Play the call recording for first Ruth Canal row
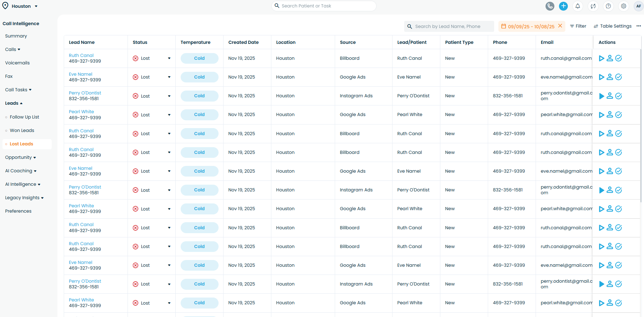The width and height of the screenshot is (644, 317). click(601, 58)
